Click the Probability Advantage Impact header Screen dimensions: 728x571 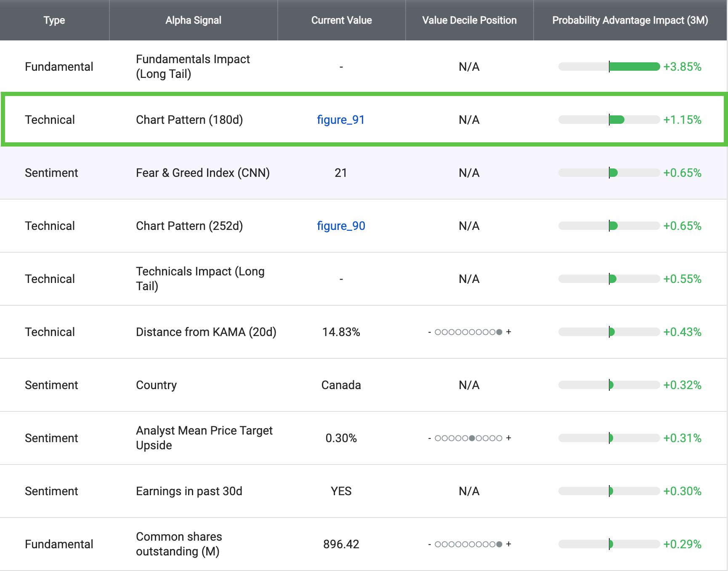pos(629,20)
